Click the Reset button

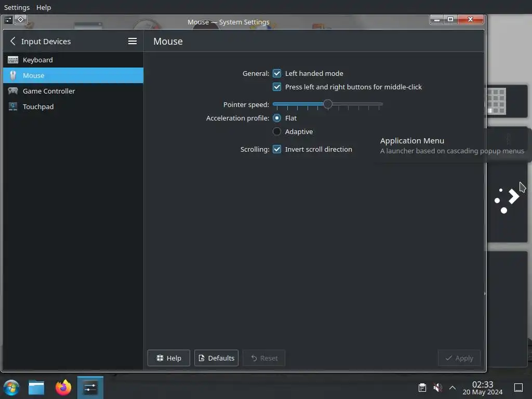point(264,358)
